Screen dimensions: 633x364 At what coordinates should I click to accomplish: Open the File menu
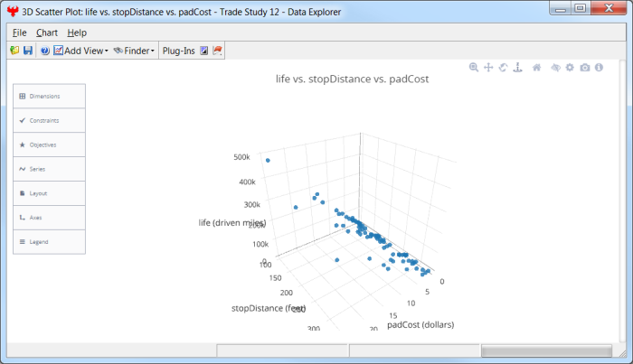point(19,33)
